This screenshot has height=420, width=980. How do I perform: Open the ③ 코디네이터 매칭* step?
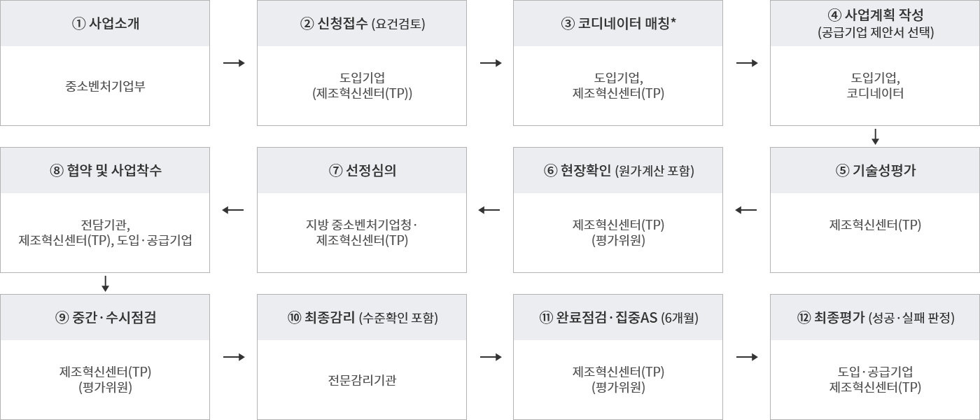[618, 23]
